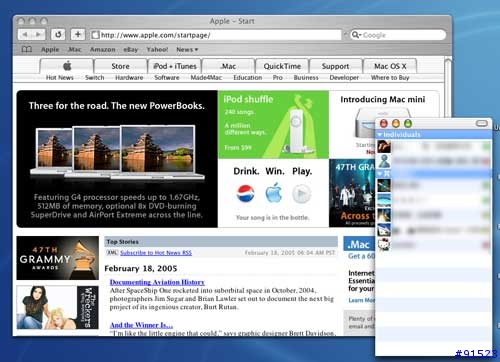Select the first buddy avatar under Individuals
500x362 pixels.
(x=384, y=146)
